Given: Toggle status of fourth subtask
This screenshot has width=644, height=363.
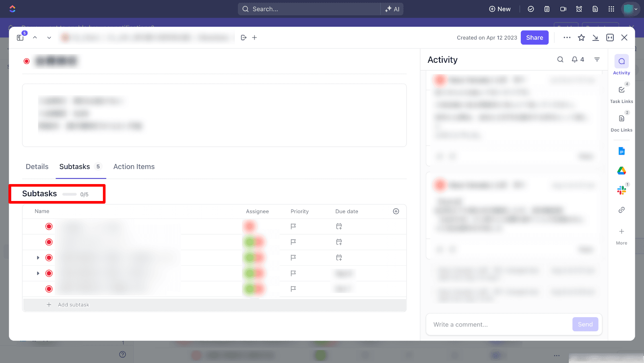Looking at the screenshot, I should 49,273.
